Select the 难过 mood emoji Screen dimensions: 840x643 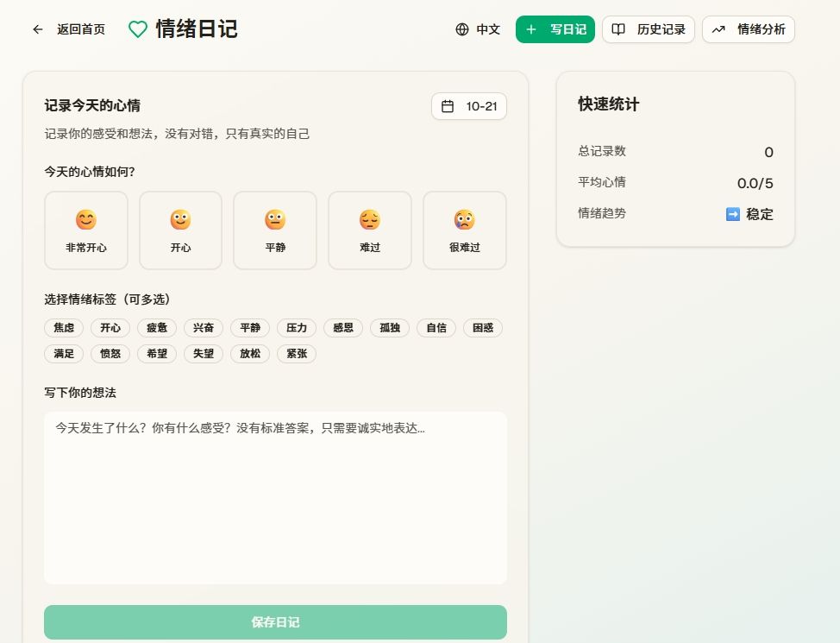369,230
